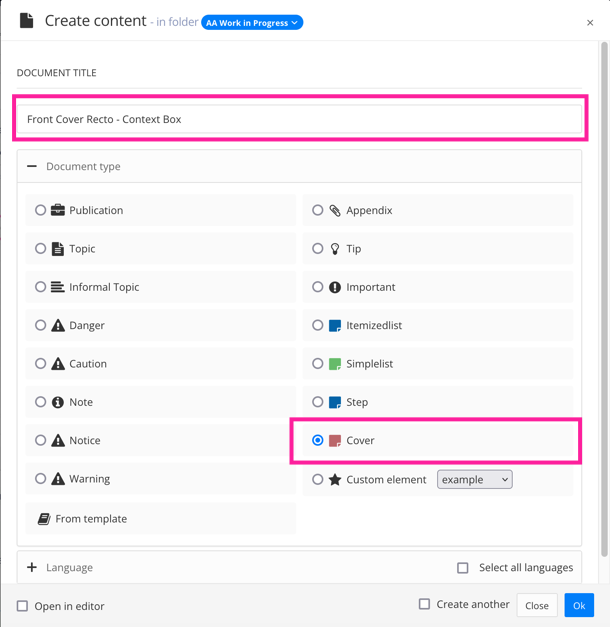Click the Custom element star icon

335,480
